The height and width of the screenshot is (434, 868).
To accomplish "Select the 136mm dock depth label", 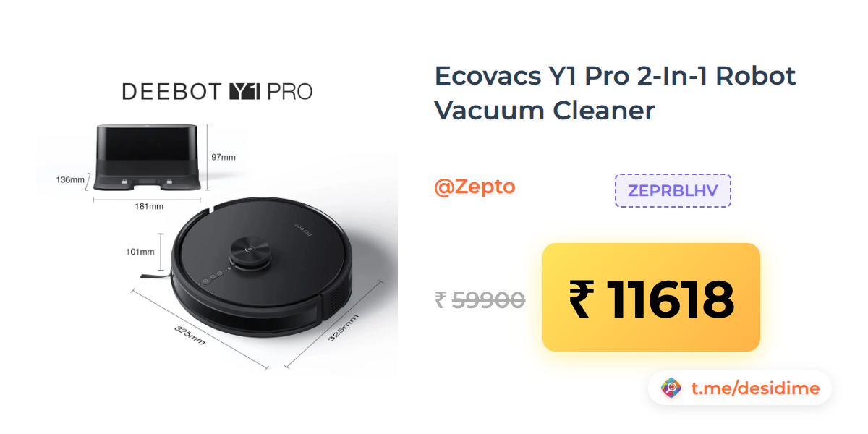I will 70,179.
